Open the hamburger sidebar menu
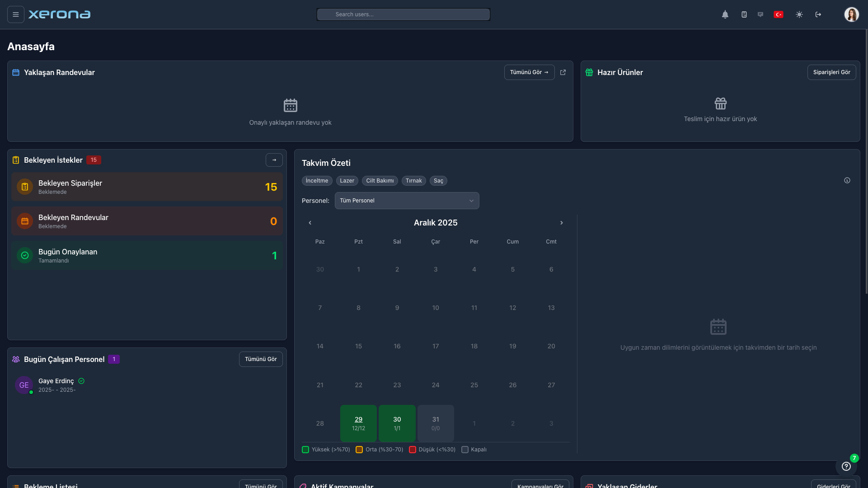868x488 pixels. click(x=15, y=14)
